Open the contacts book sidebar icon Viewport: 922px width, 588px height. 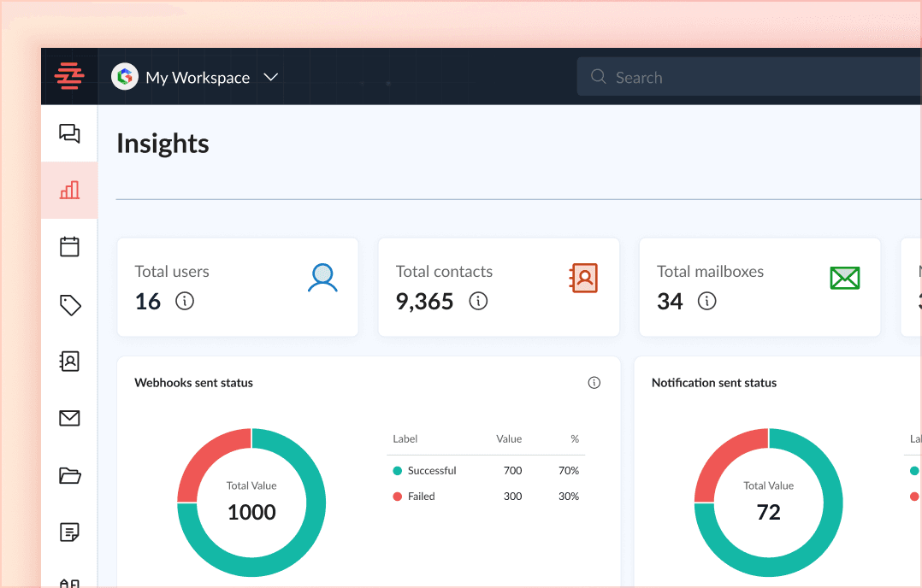[69, 362]
